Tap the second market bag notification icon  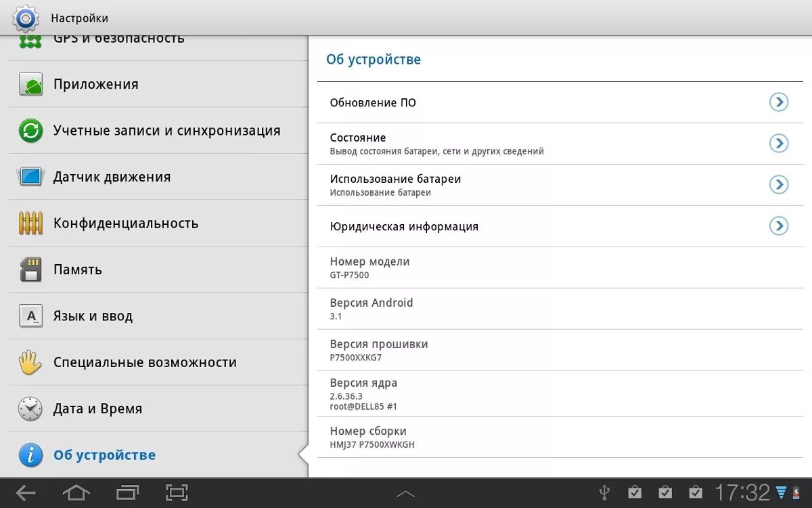(x=665, y=492)
